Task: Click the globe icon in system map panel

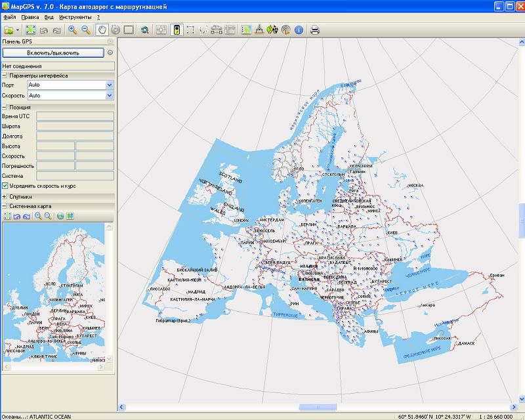Action: [60, 216]
